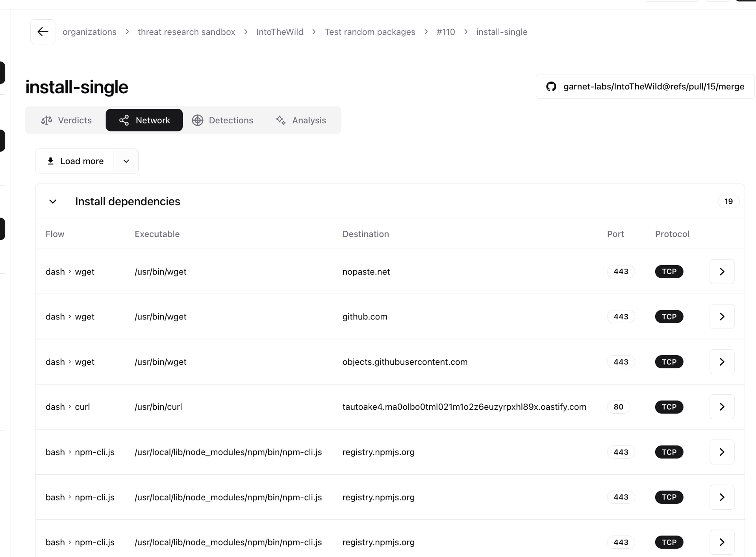Expand the Load more dropdown arrow
Screen dimensions: 756x557
point(126,161)
